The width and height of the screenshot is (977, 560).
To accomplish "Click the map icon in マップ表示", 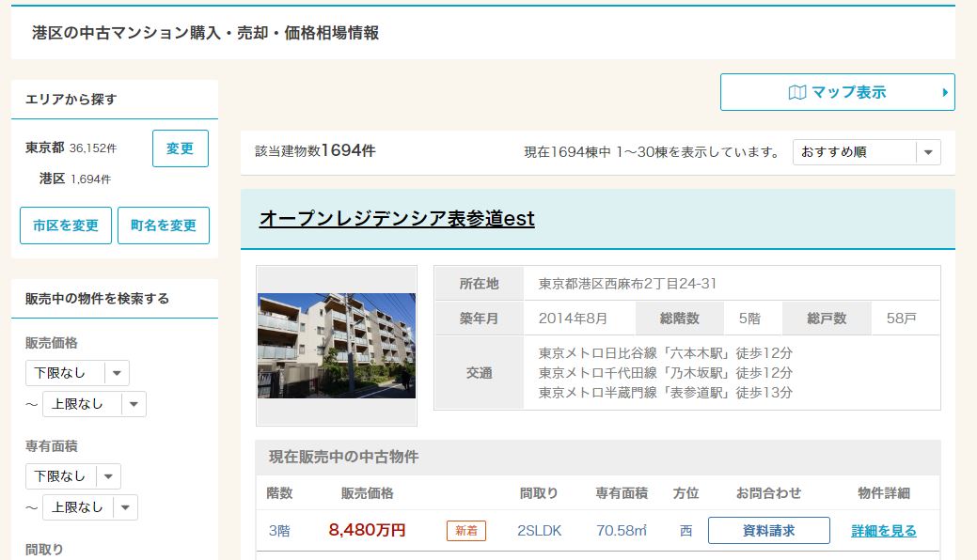I will pos(797,93).
